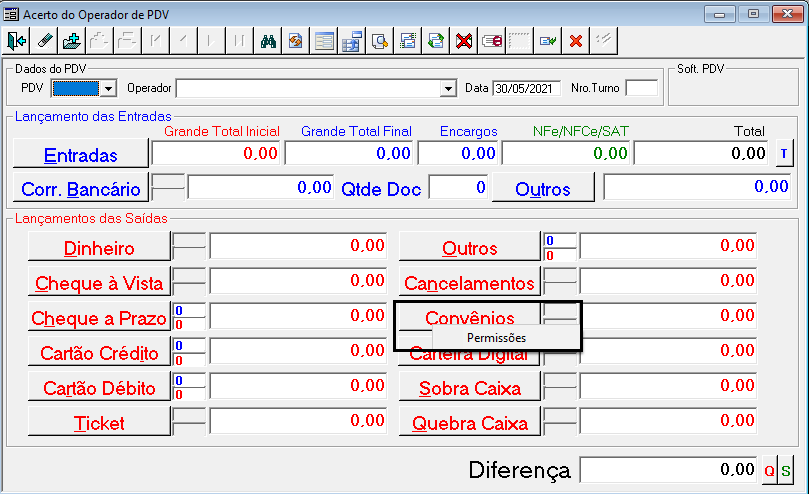Click the binoculars search icon

(268, 41)
